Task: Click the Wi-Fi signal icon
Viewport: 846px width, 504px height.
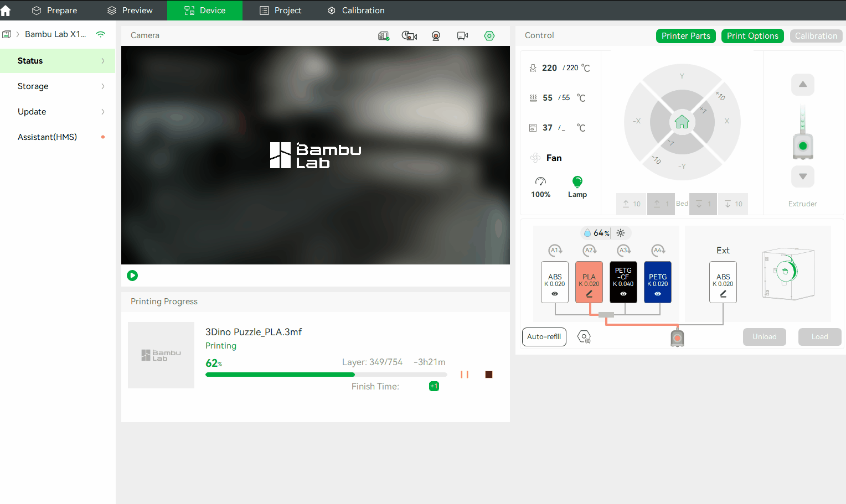Action: tap(101, 34)
